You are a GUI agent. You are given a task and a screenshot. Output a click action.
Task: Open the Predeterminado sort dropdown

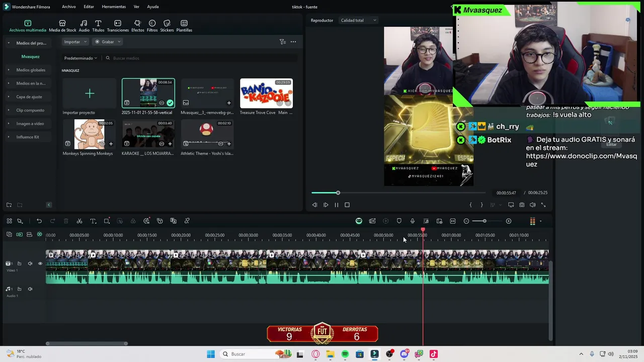80,58
